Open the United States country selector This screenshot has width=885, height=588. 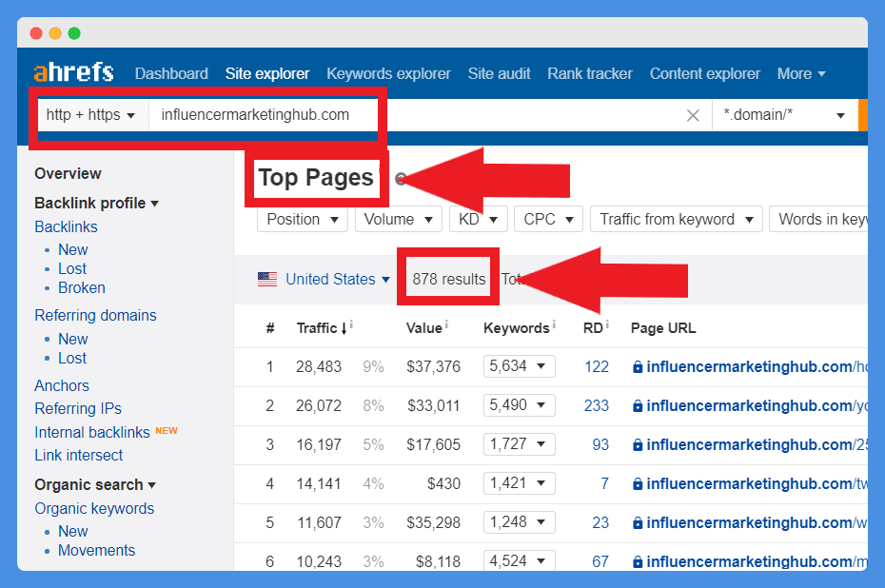point(338,280)
